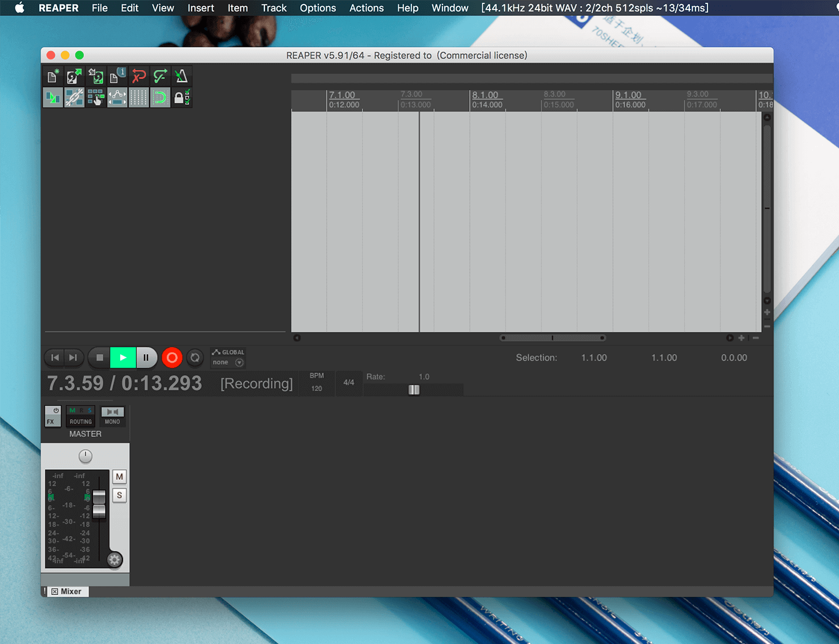Go to project start transport button
Screen dimensions: 839x644
point(55,357)
